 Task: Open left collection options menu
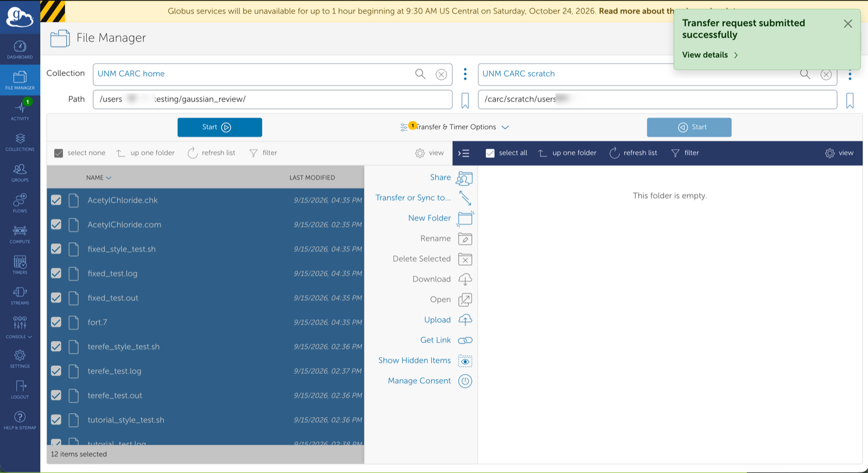click(465, 74)
